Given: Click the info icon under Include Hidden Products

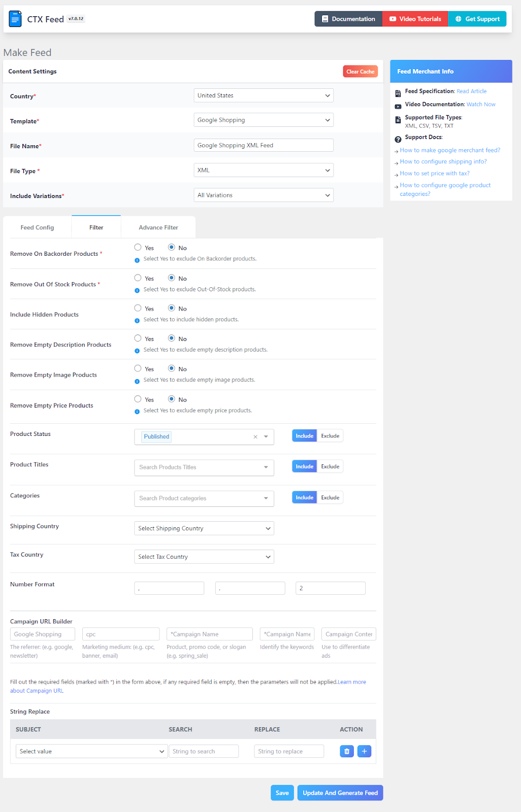Looking at the screenshot, I should pos(137,320).
